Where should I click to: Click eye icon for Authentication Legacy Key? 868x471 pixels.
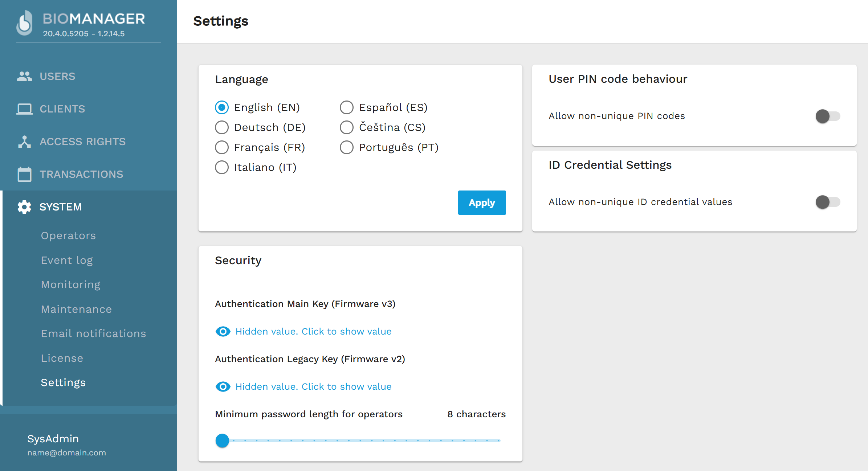[223, 386]
